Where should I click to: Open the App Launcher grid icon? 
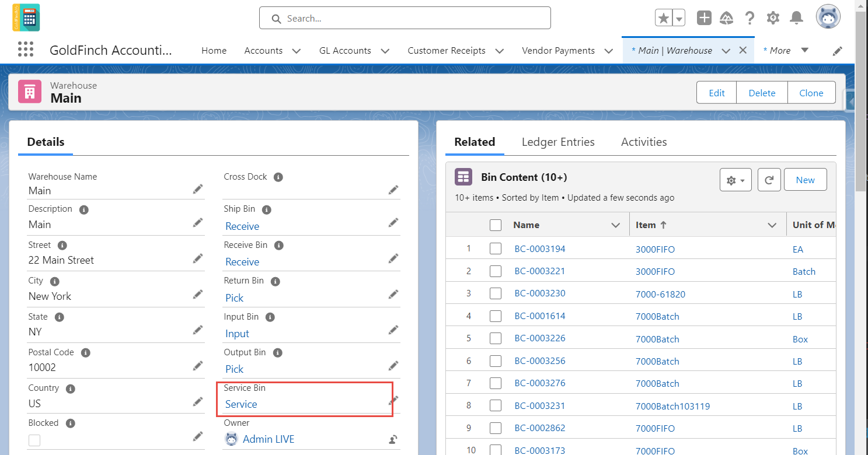[x=26, y=50]
